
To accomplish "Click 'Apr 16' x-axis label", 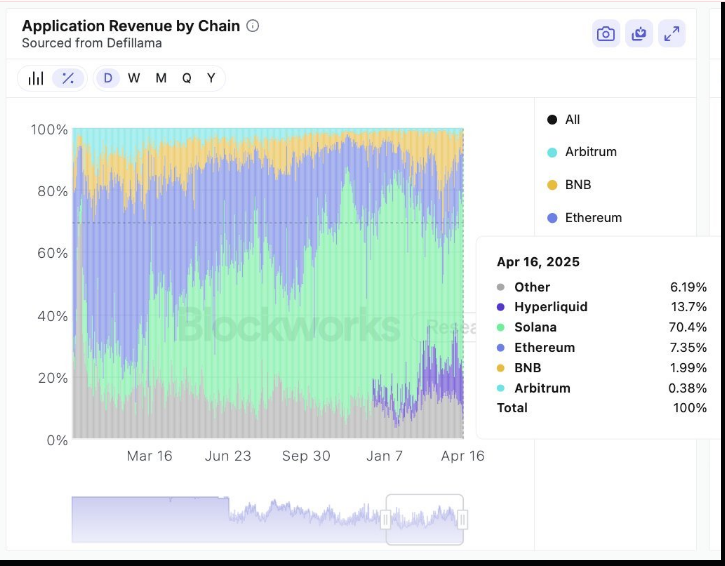I will click(462, 456).
